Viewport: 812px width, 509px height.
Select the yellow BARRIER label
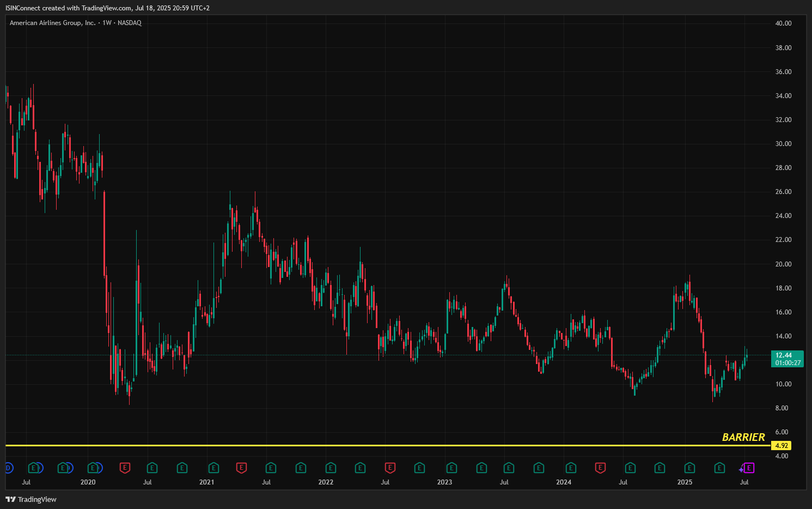tap(743, 437)
